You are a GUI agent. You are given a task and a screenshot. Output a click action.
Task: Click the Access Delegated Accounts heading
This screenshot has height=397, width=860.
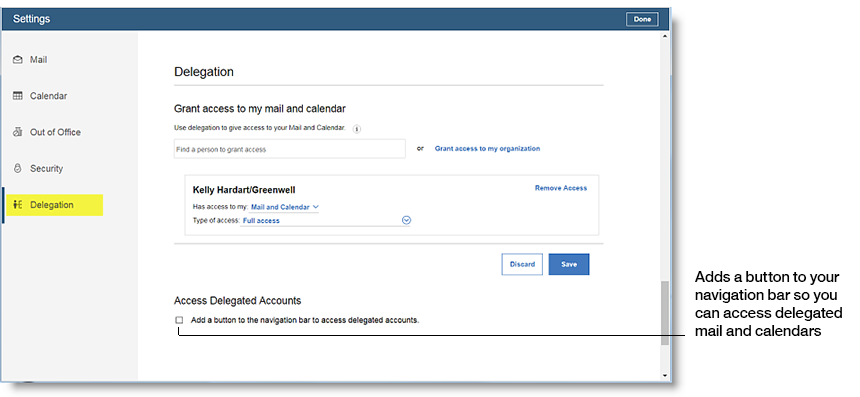click(237, 300)
